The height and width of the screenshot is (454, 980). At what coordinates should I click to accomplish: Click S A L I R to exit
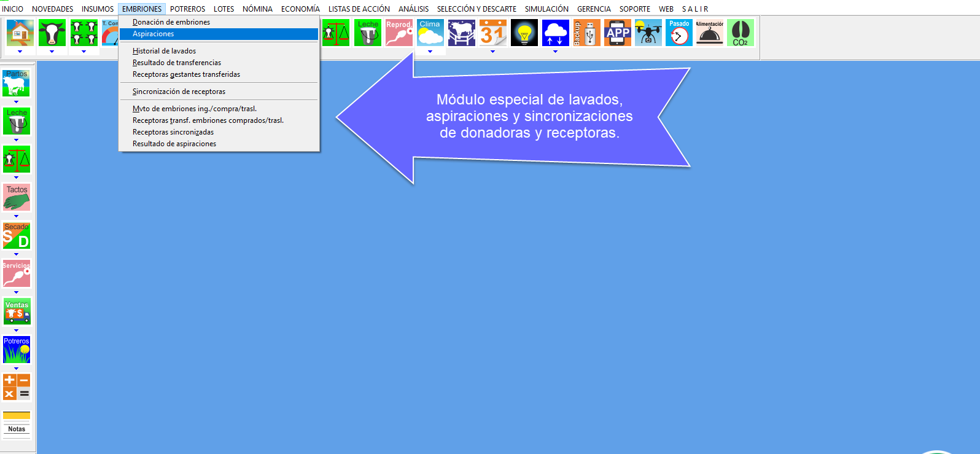695,9
